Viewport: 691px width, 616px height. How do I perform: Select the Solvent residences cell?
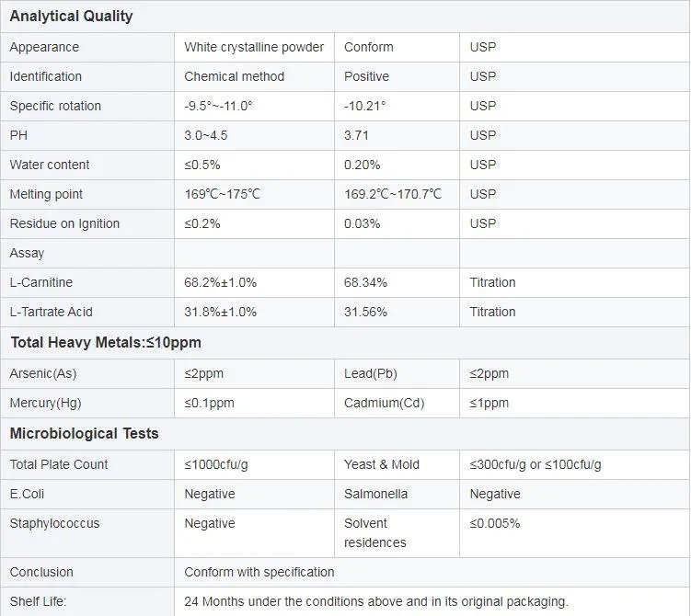375,532
